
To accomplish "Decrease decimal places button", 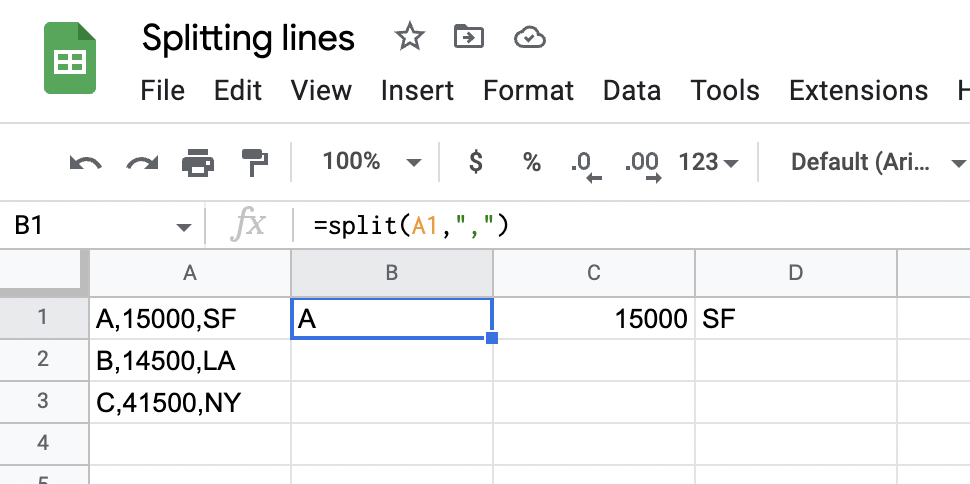I will [x=586, y=166].
